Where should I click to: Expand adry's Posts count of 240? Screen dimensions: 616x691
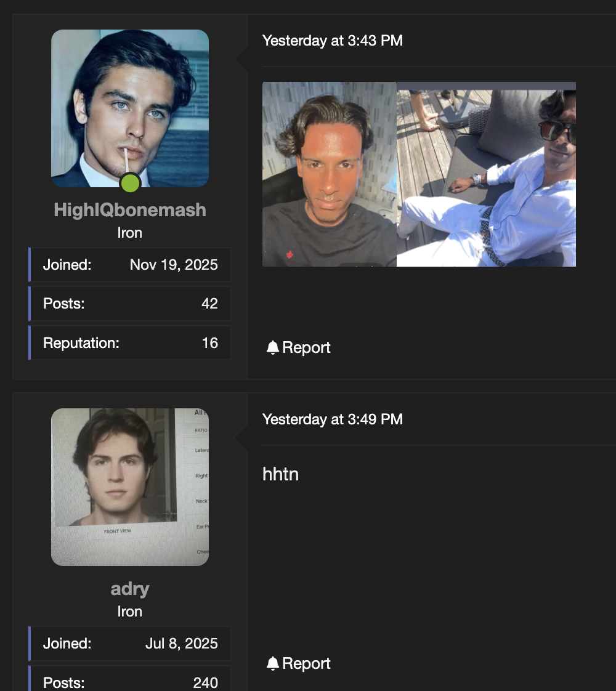[x=129, y=682]
